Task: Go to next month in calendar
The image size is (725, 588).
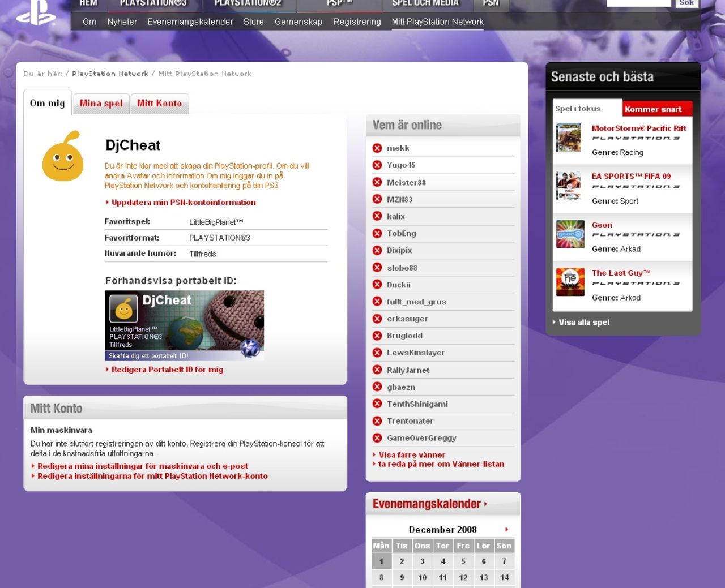Action: 506,530
